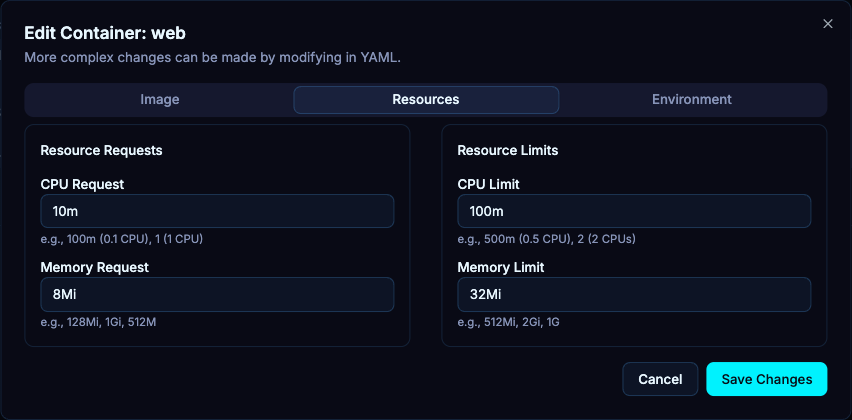Click hint text 'e.g., 128Mi, 1Gi, 512M'
The height and width of the screenshot is (420, 852).
point(98,323)
